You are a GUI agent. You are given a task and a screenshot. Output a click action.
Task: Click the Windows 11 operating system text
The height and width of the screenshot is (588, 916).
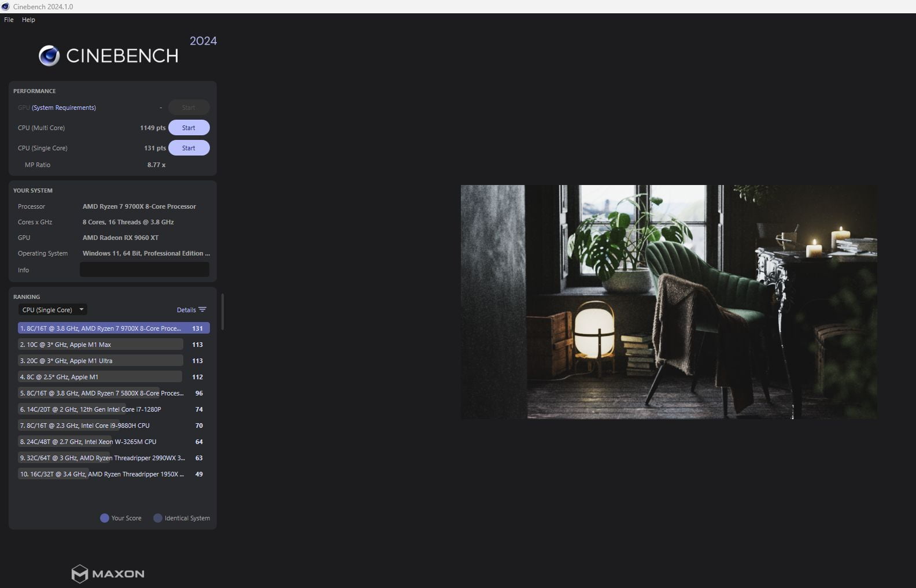[146, 253]
